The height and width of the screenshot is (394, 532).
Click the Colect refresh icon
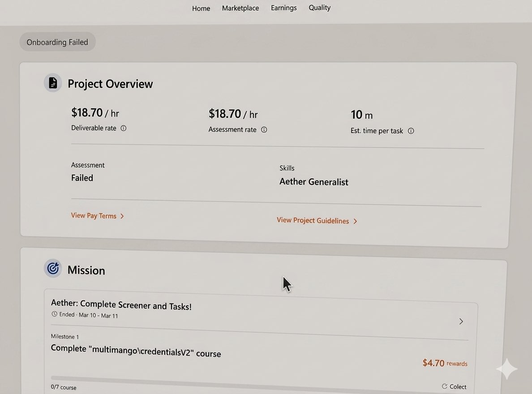pyautogui.click(x=445, y=386)
